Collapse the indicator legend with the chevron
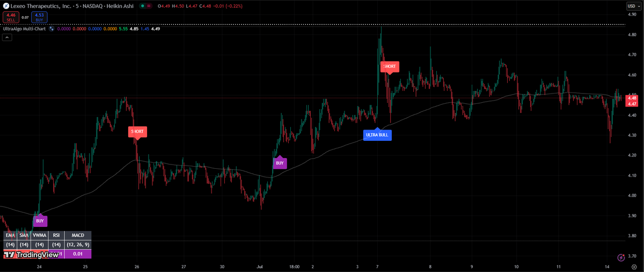Viewport: 644px width, 272px height. [7, 38]
